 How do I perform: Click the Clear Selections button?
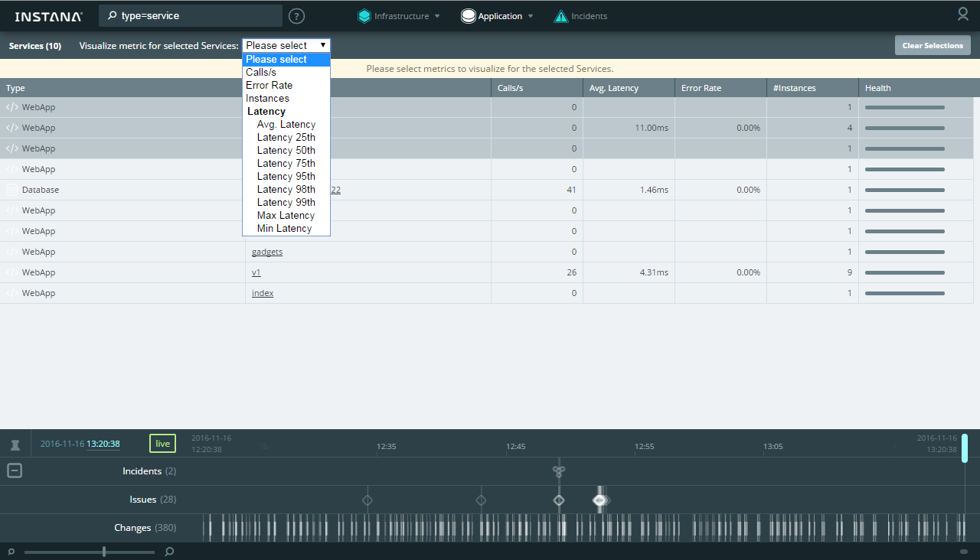(933, 46)
